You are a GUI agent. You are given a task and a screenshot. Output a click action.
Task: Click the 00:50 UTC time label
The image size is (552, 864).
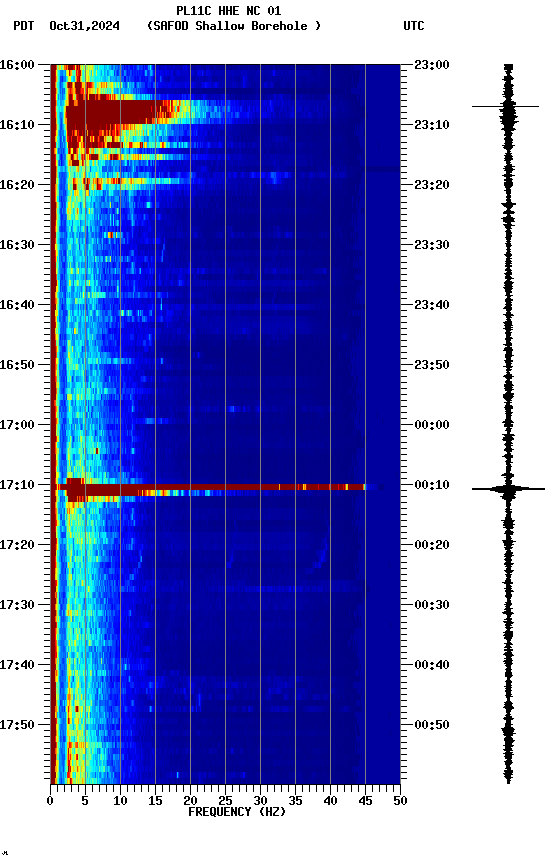[x=432, y=725]
